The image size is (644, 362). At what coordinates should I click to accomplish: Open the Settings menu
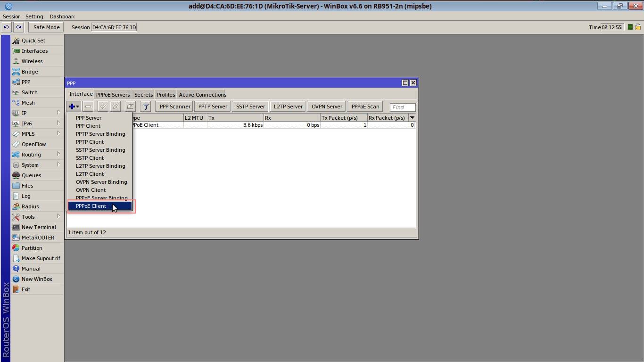point(35,16)
